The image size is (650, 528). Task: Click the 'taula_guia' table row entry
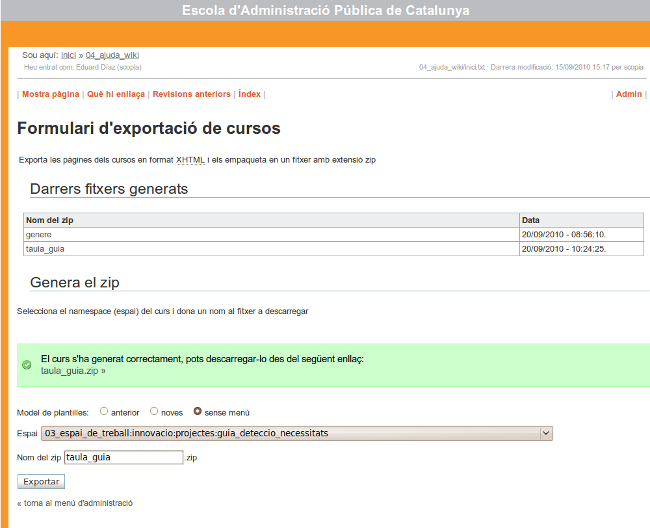pyautogui.click(x=45, y=248)
